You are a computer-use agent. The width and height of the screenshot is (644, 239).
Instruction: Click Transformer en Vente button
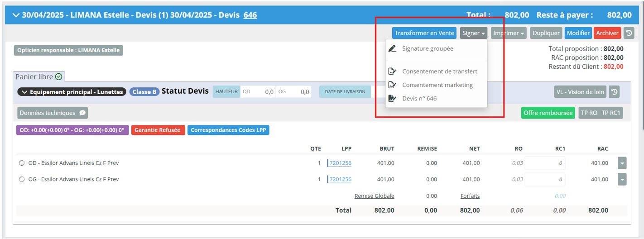tap(424, 33)
